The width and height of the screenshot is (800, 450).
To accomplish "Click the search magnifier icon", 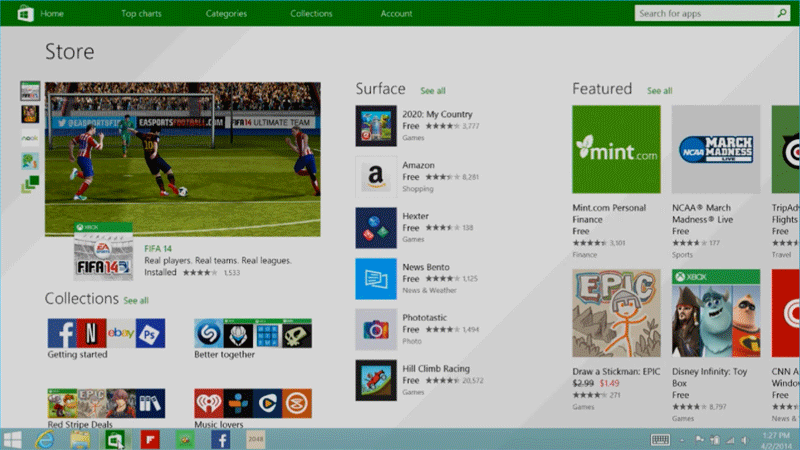I will [781, 13].
